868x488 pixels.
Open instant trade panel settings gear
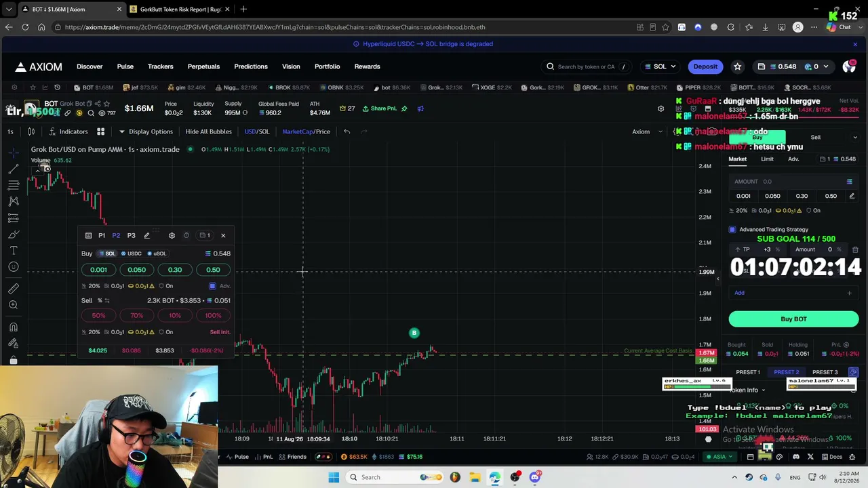172,235
